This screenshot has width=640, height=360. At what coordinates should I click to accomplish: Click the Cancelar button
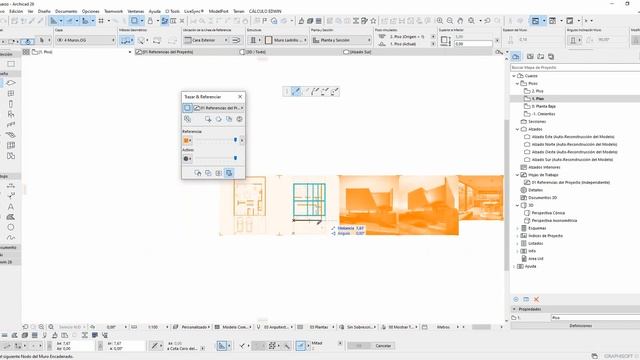click(383, 346)
